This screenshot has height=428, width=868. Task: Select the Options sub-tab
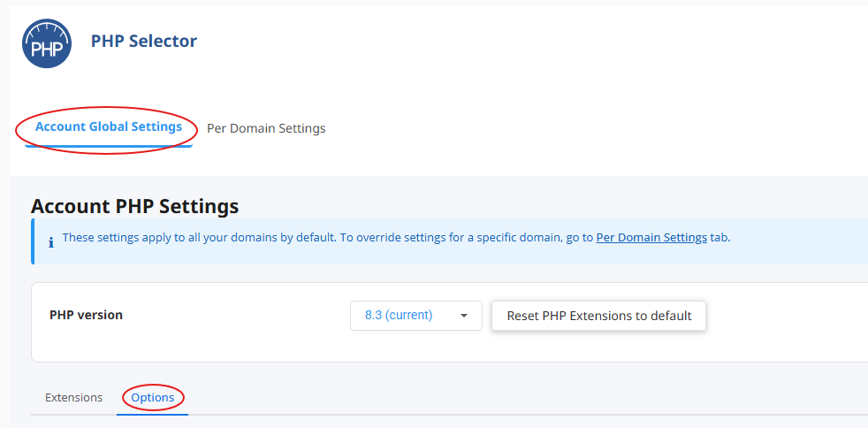click(153, 397)
